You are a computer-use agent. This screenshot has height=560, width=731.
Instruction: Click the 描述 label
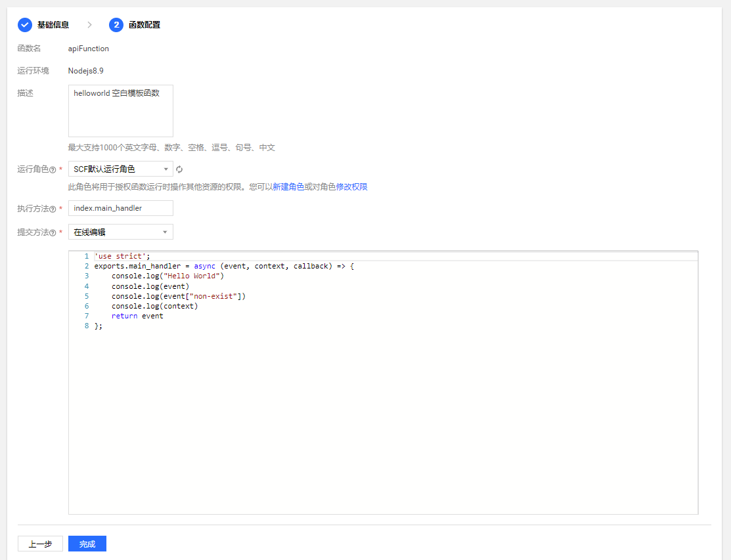(25, 93)
